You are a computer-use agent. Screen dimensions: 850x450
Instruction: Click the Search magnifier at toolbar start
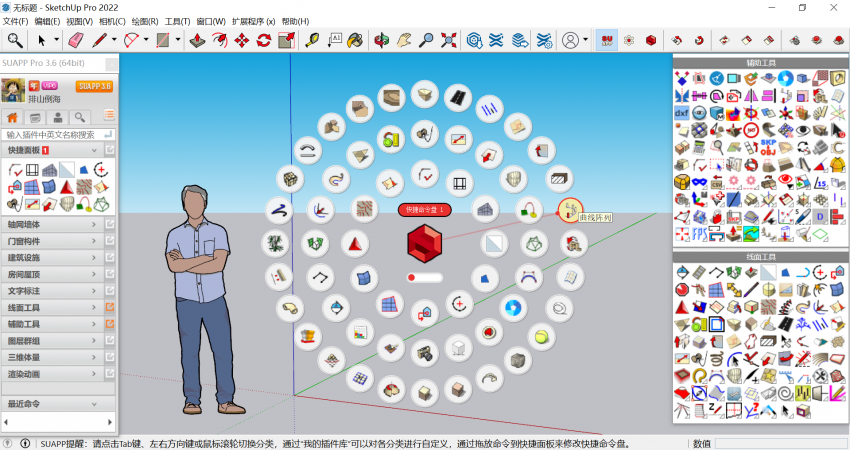(x=15, y=40)
